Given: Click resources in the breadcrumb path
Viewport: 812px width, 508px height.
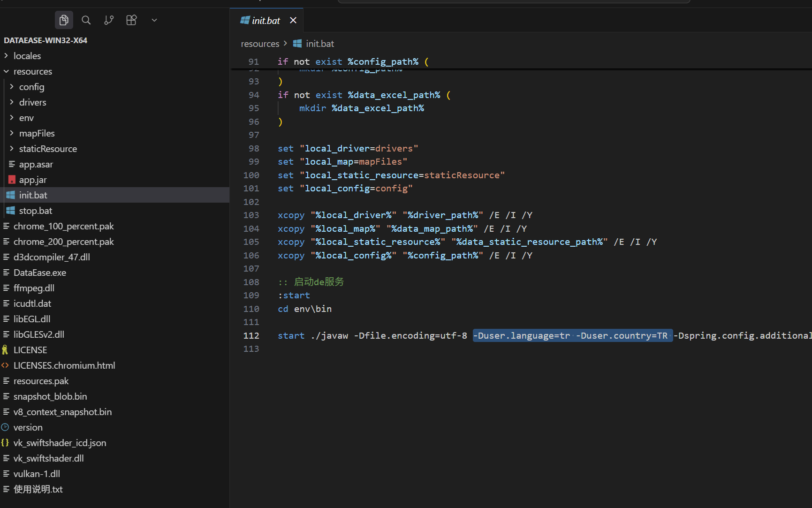Looking at the screenshot, I should [x=260, y=44].
